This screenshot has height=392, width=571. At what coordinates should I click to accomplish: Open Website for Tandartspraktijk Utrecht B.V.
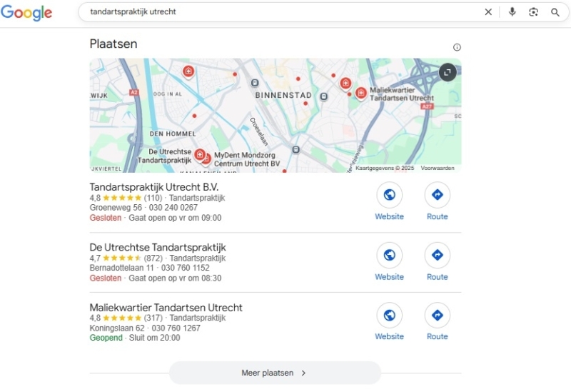coord(389,201)
